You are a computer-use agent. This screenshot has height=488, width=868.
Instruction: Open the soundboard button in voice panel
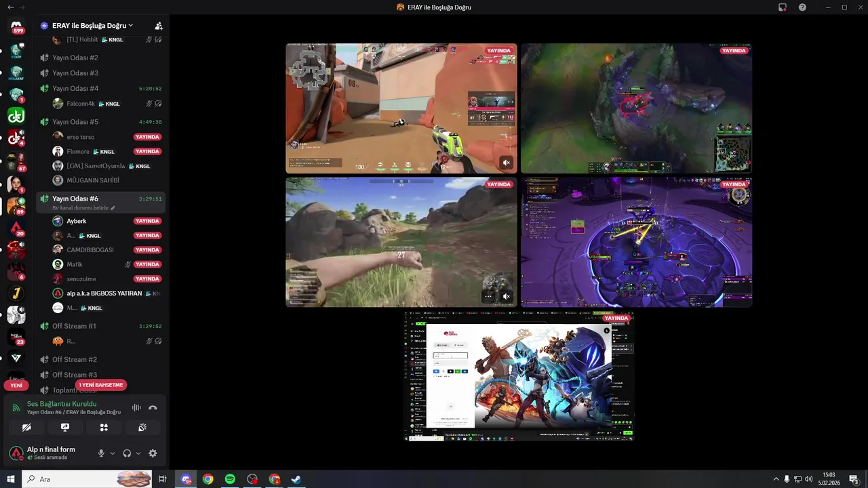coord(142,427)
